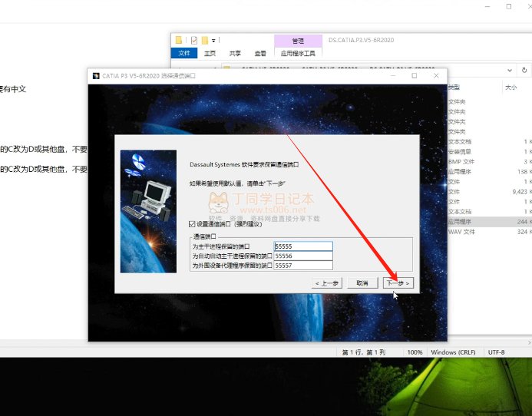Click the UTF-8 encoding in Notepad status bar
This screenshot has width=532, height=416.
tap(496, 352)
